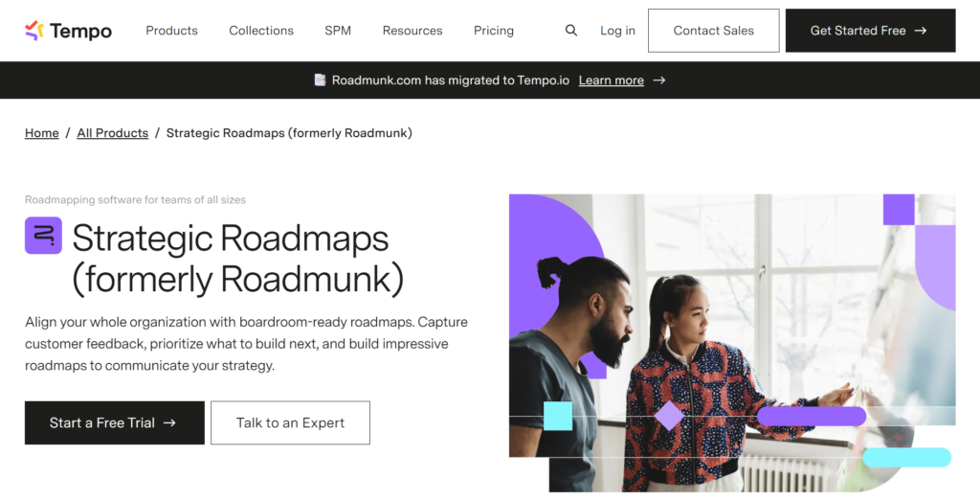The width and height of the screenshot is (980, 501).
Task: Click the Tempo logo
Action: (68, 31)
